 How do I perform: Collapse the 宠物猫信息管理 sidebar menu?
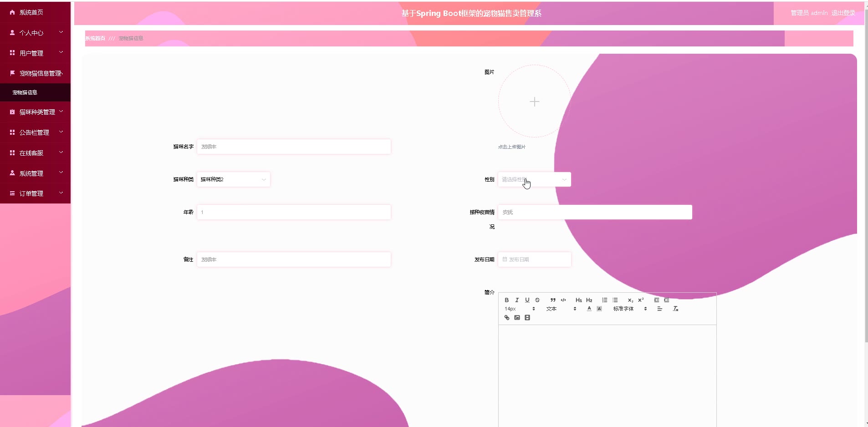(36, 73)
